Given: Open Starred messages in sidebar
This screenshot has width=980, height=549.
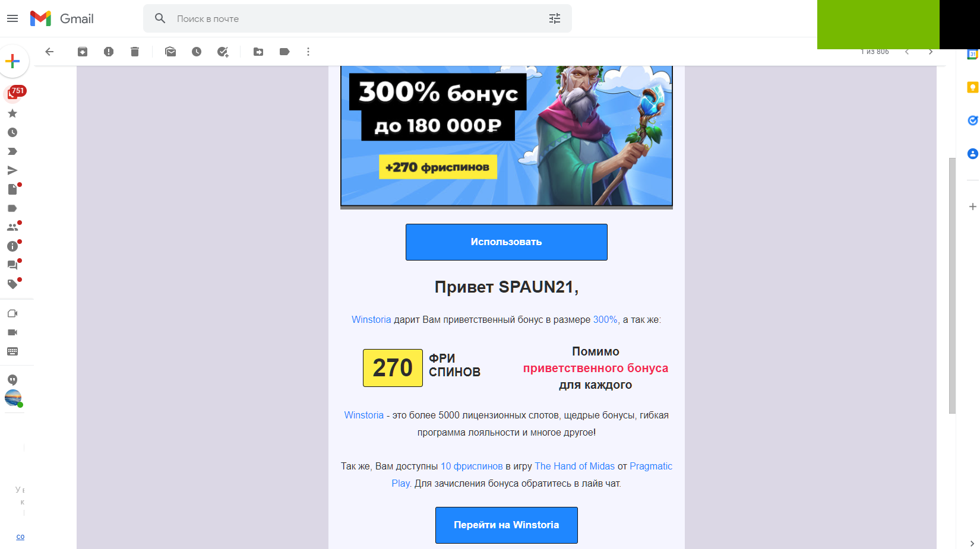Looking at the screenshot, I should pos(12,113).
